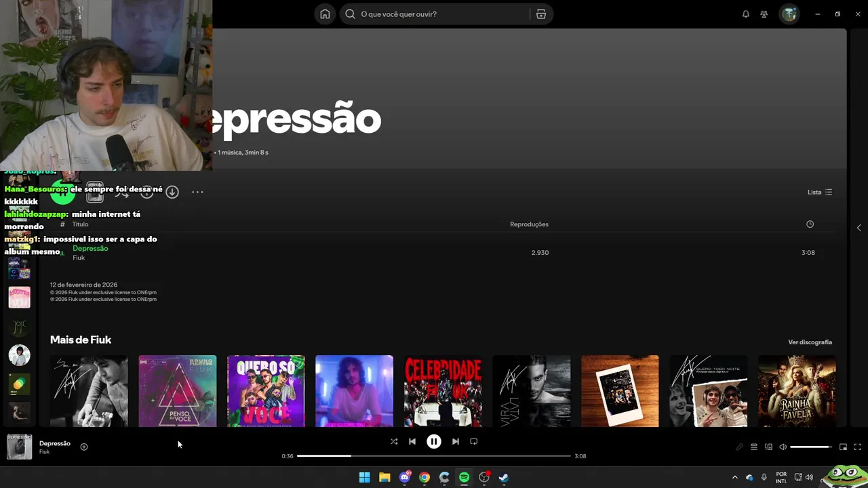Open the now playing cover art
Viewport: 868px width, 488px height.
pos(19,447)
